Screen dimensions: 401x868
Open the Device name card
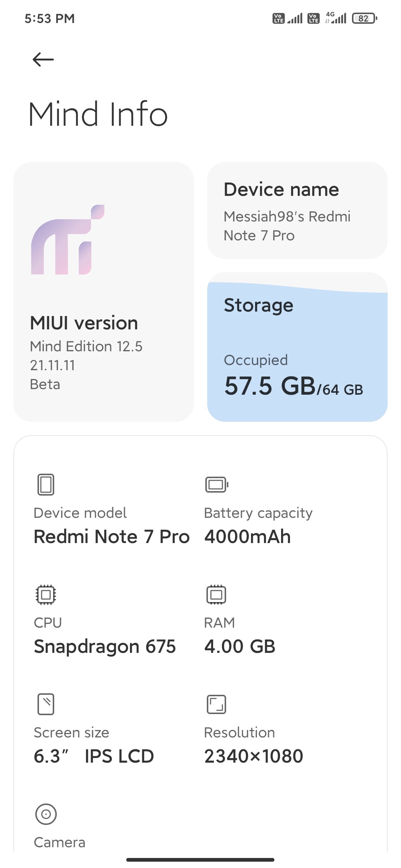[297, 210]
